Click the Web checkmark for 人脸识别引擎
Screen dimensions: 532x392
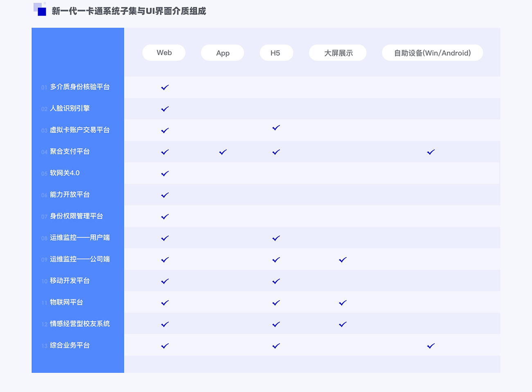(x=165, y=109)
